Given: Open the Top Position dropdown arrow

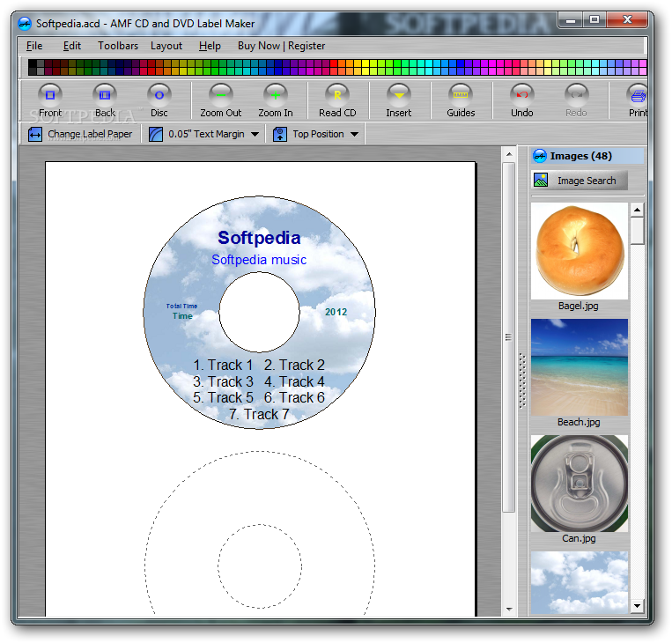Looking at the screenshot, I should coord(354,134).
